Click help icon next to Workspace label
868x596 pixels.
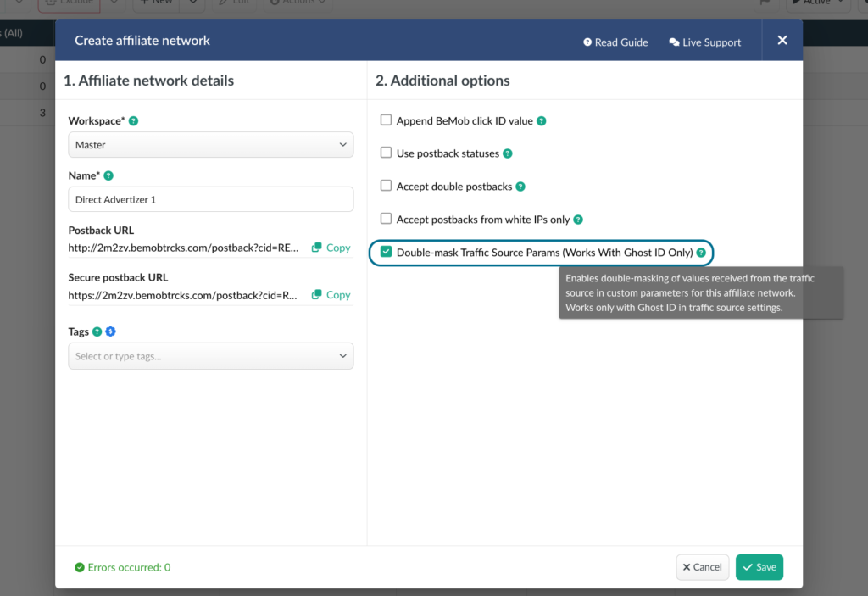click(x=133, y=121)
